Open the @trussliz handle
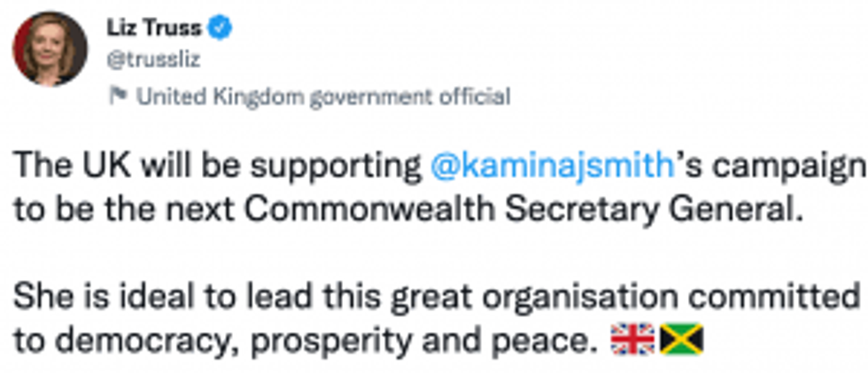Screen dimensions: 868x373 pos(162,59)
